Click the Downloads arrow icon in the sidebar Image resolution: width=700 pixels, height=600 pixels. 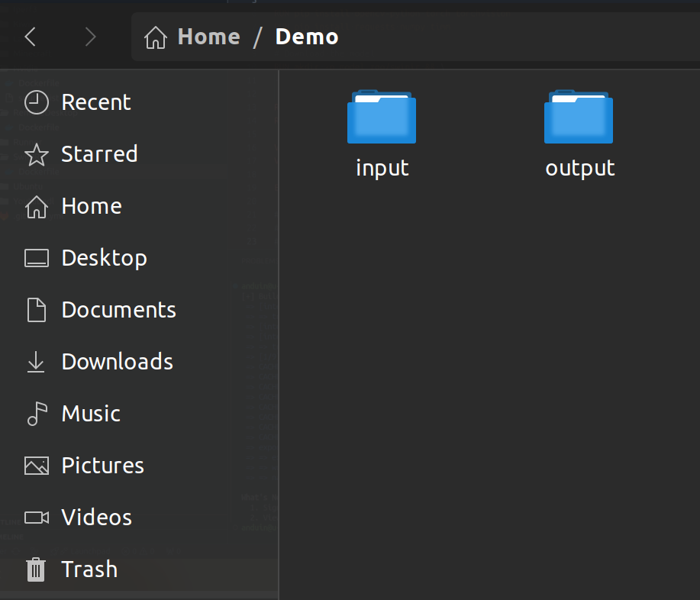click(x=37, y=362)
